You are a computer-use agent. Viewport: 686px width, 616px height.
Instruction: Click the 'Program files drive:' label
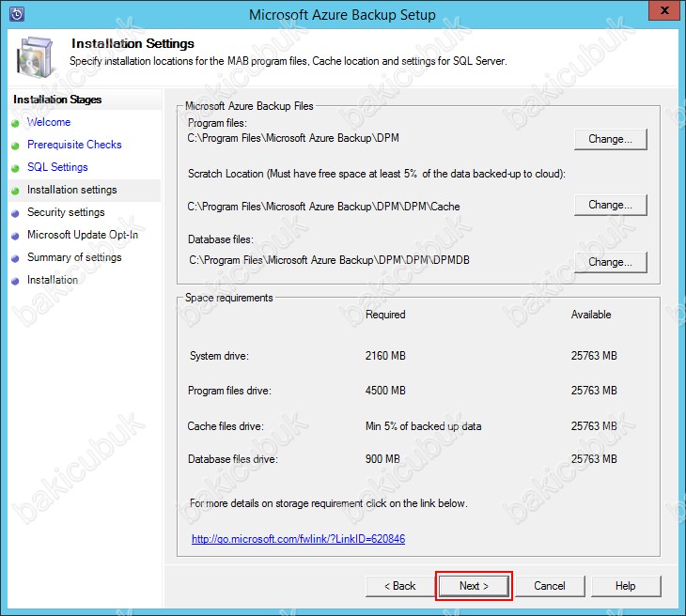click(229, 391)
